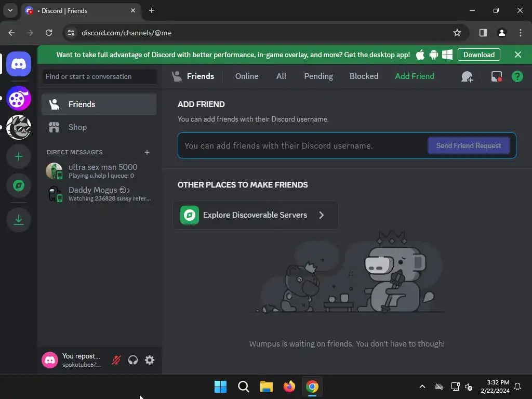Open the cat with sunglasses server

(x=19, y=127)
